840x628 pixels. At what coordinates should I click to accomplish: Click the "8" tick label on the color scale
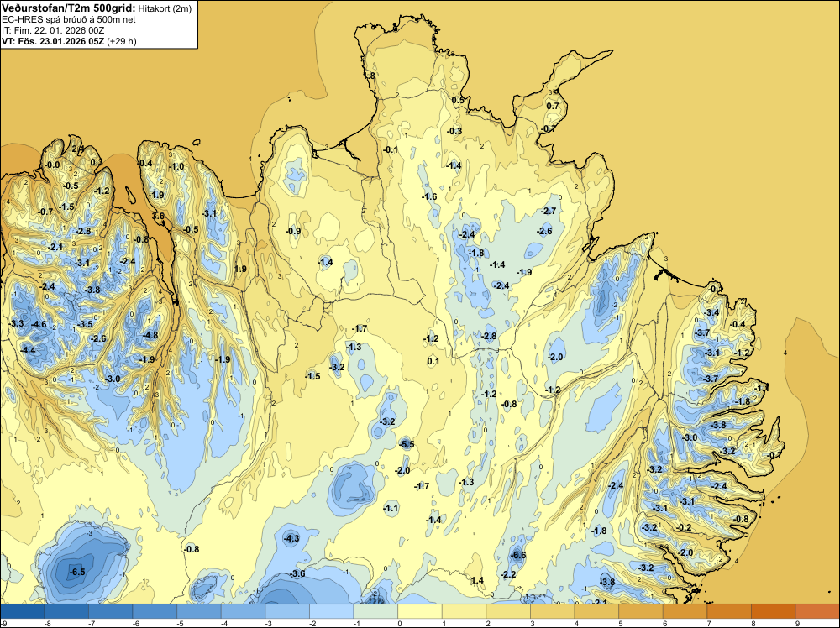point(753,624)
